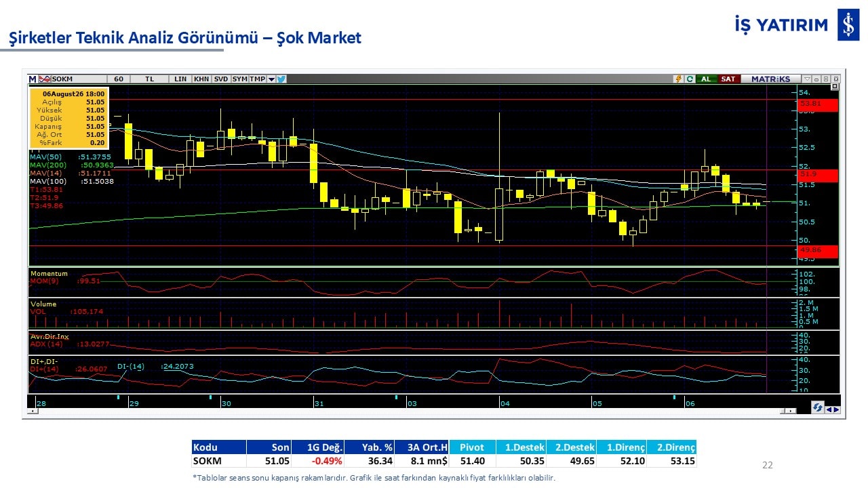Select the ADX (14) indicator label
868x488 pixels.
[x=47, y=344]
